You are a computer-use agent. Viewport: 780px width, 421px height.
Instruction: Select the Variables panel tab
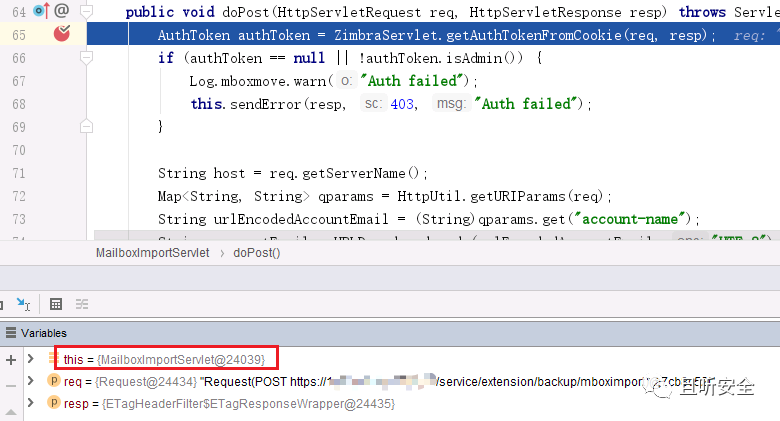coord(44,333)
